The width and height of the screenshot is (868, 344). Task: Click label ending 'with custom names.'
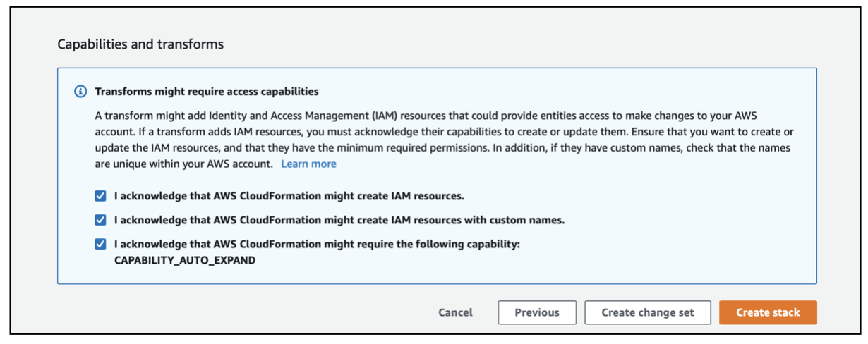[339, 219]
